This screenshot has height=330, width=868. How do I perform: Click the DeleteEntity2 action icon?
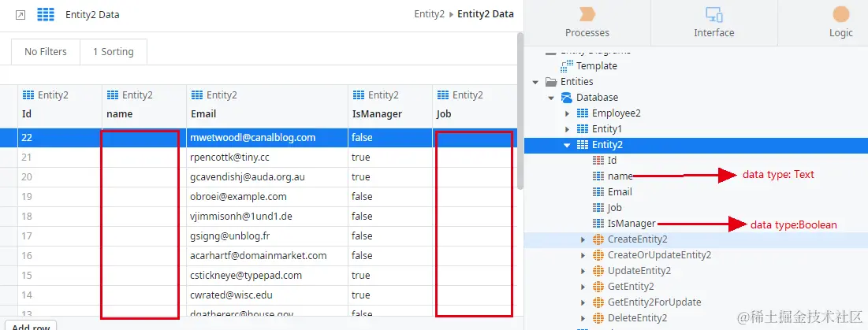(598, 318)
